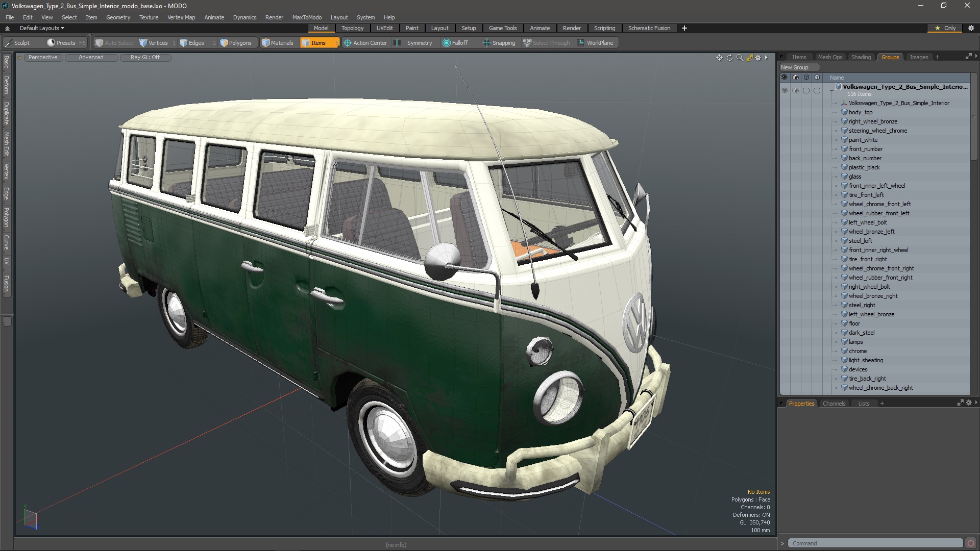This screenshot has height=551, width=980.
Task: Expand the Groups panel side arrow
Action: click(976, 56)
